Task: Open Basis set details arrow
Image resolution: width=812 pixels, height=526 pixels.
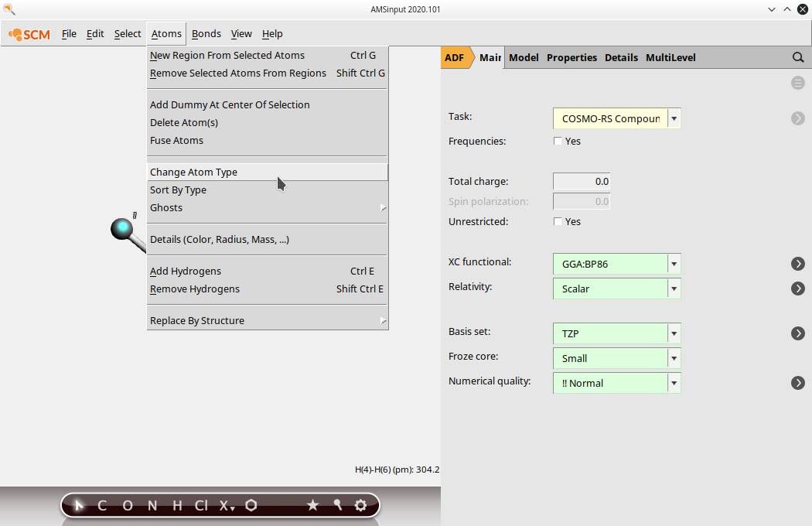Action: coord(798,333)
